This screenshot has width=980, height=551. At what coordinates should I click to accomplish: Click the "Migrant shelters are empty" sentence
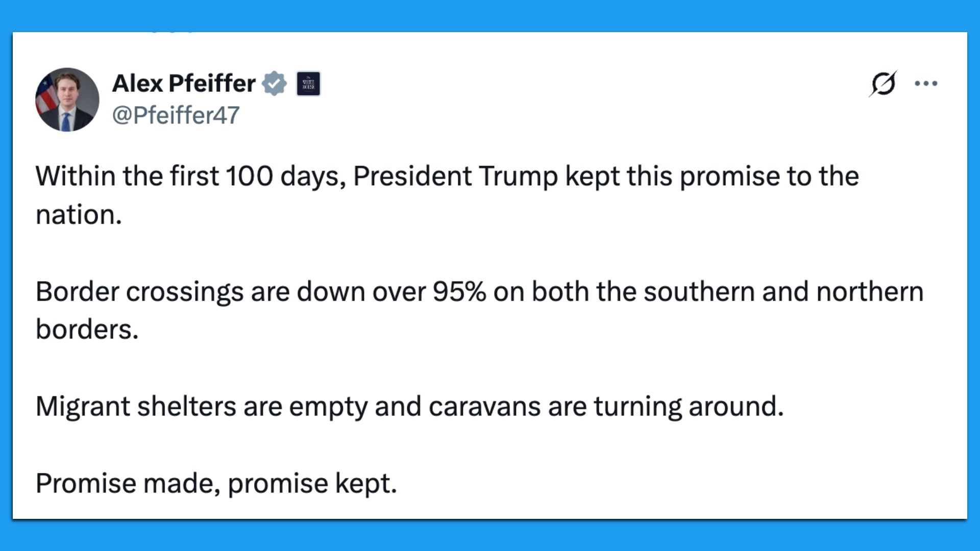tap(408, 407)
